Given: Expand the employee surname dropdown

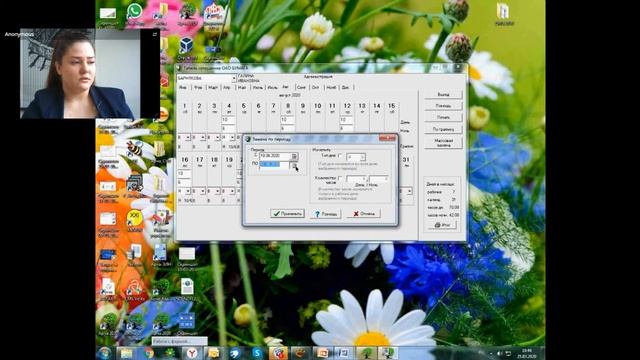Looking at the screenshot, I should (x=234, y=78).
